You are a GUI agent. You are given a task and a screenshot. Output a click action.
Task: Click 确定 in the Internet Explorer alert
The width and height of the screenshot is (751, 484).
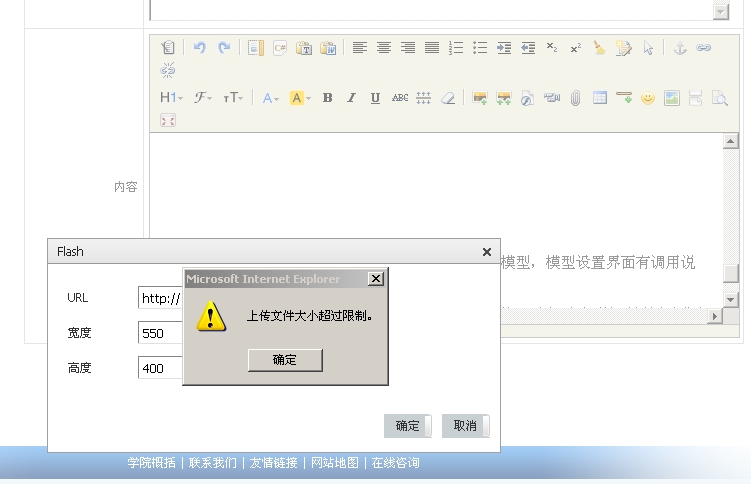point(285,360)
